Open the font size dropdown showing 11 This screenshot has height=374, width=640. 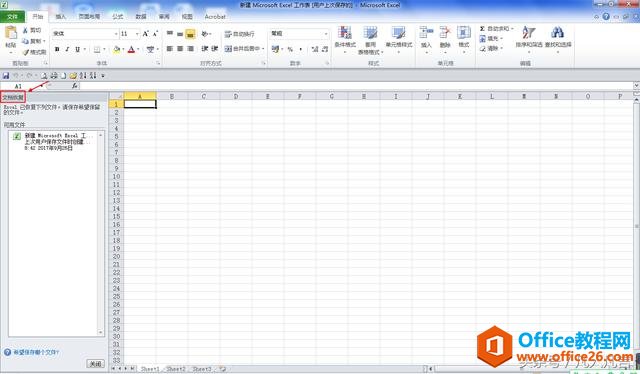click(137, 33)
